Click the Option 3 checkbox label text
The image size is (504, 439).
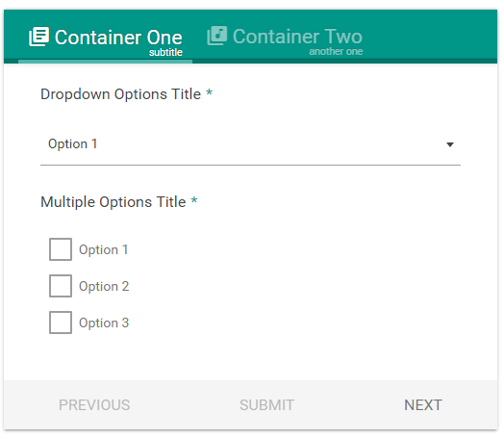(104, 323)
